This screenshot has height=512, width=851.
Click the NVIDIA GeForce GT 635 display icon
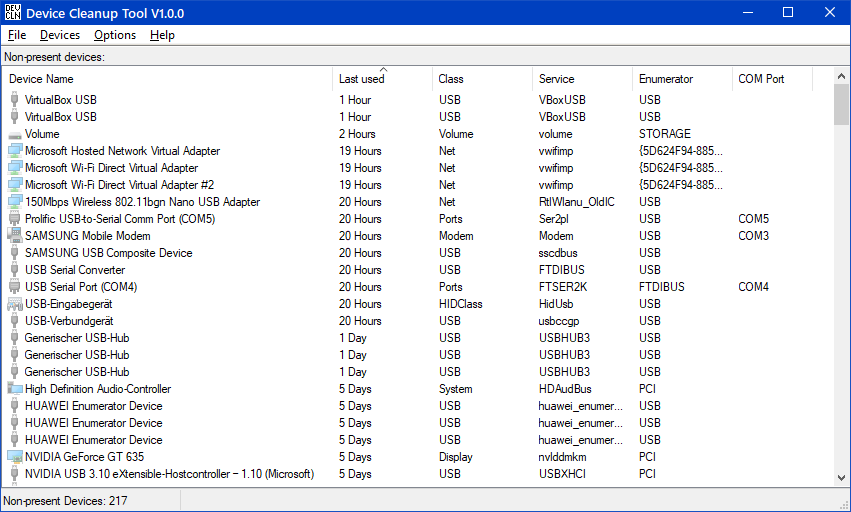[14, 457]
